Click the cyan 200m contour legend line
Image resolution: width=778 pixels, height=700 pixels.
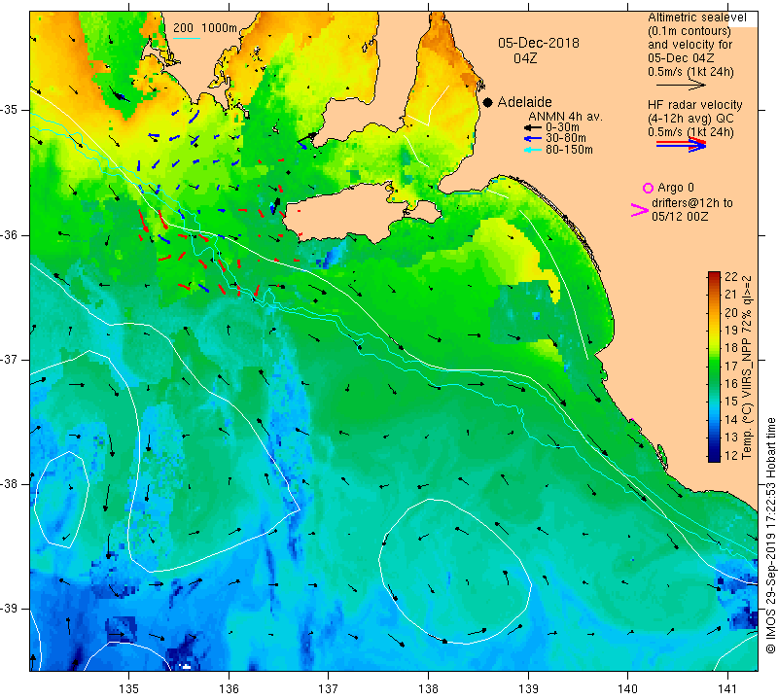(x=186, y=38)
